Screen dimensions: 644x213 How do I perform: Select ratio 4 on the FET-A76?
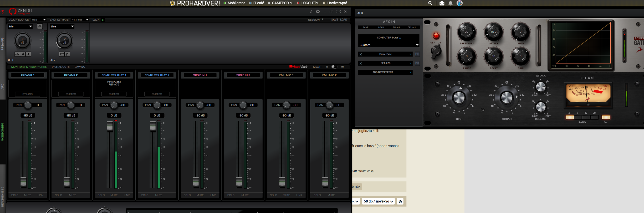(x=570, y=117)
